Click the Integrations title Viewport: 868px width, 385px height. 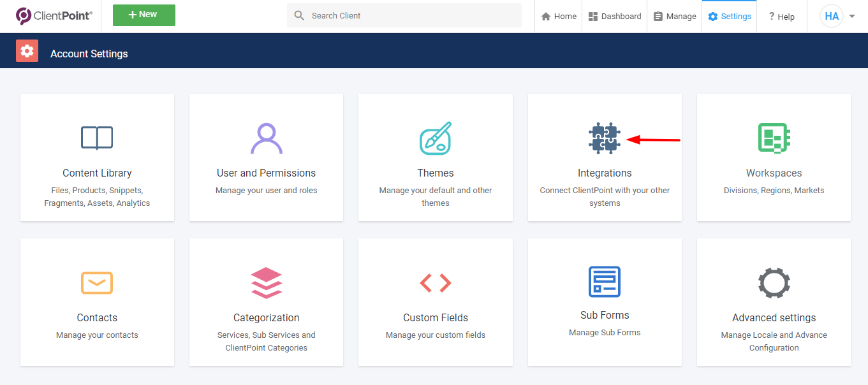pos(605,173)
